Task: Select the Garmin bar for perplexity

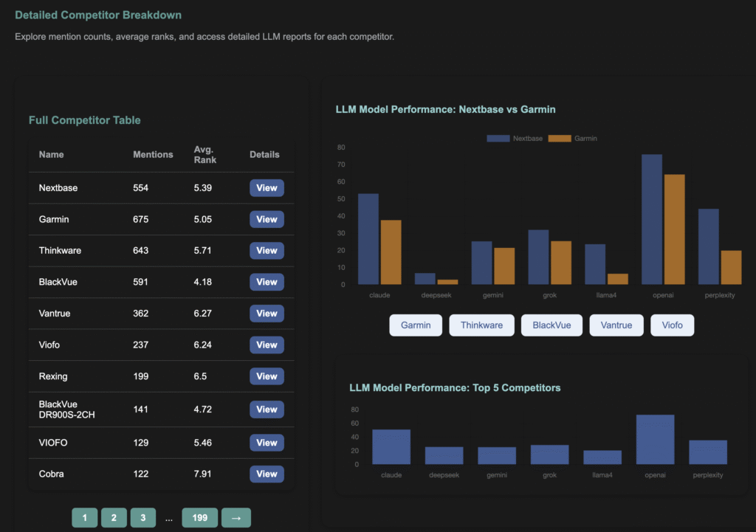Action: tap(732, 267)
